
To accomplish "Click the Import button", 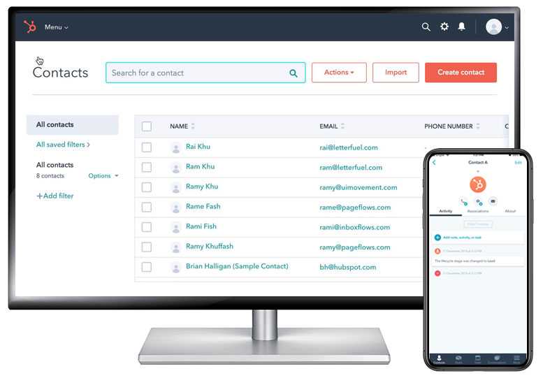I will (396, 73).
